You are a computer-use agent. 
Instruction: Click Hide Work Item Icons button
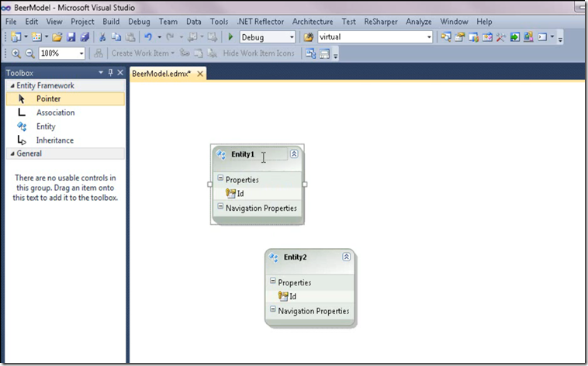coord(259,54)
